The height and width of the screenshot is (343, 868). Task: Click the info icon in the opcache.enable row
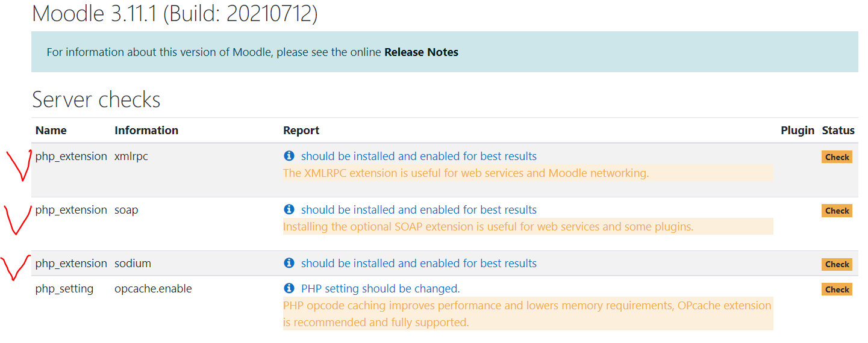coord(289,289)
